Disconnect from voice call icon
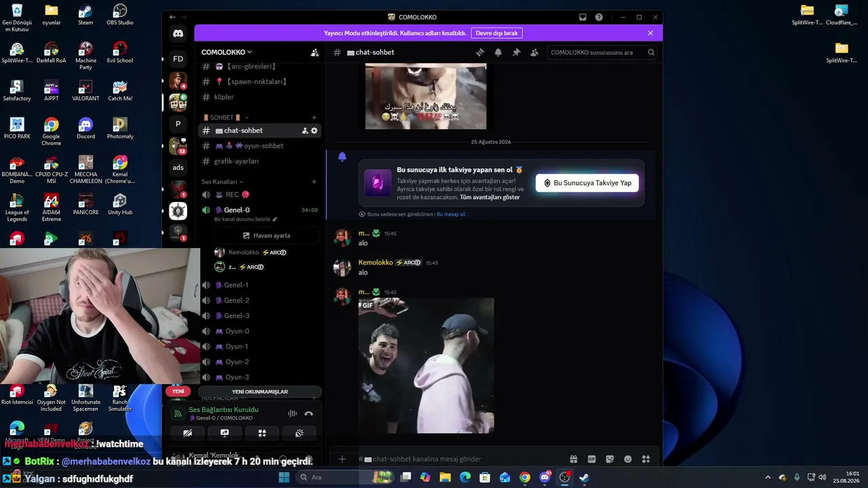 click(x=309, y=413)
